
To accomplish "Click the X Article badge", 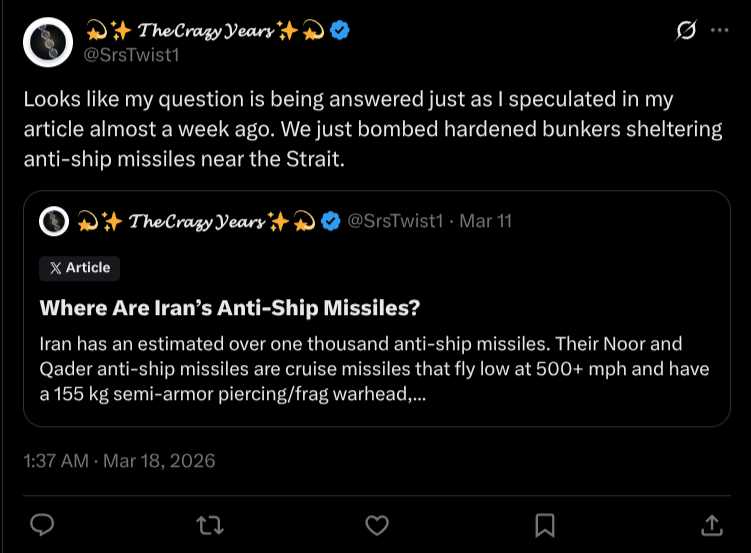I will [80, 268].
